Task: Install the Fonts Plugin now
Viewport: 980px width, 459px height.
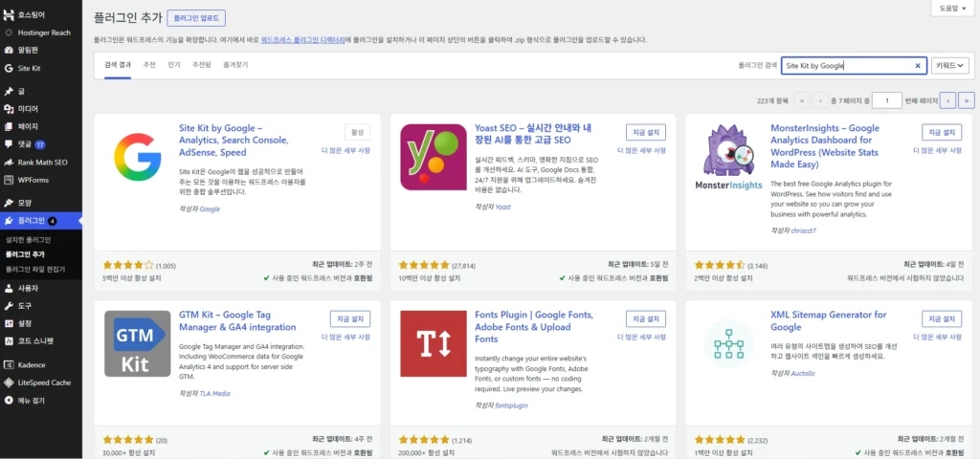Action: (x=646, y=319)
